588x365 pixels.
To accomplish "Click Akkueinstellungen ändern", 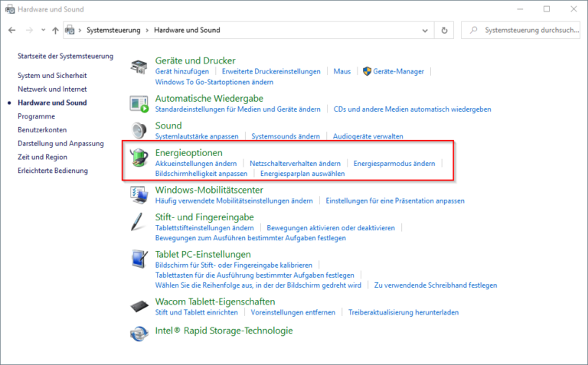I will click(196, 164).
